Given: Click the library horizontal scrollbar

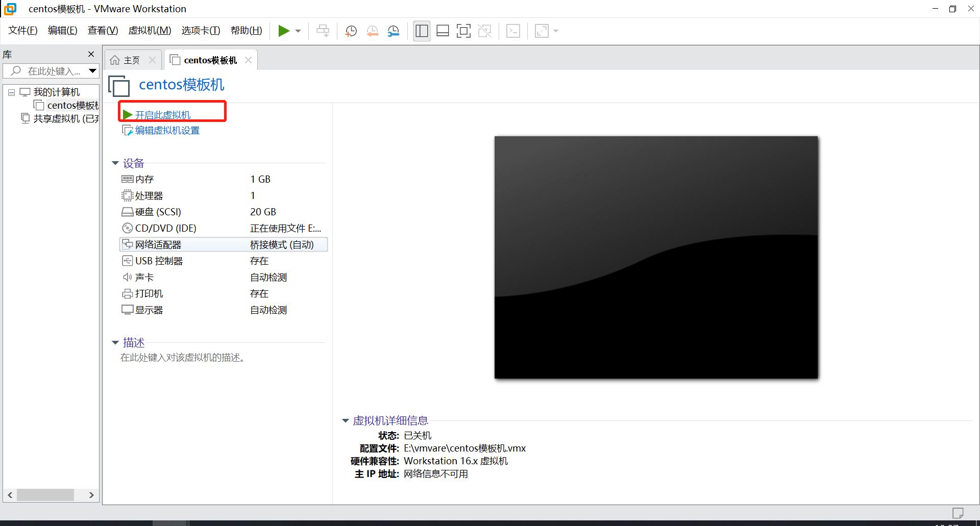Looking at the screenshot, I should (45, 495).
